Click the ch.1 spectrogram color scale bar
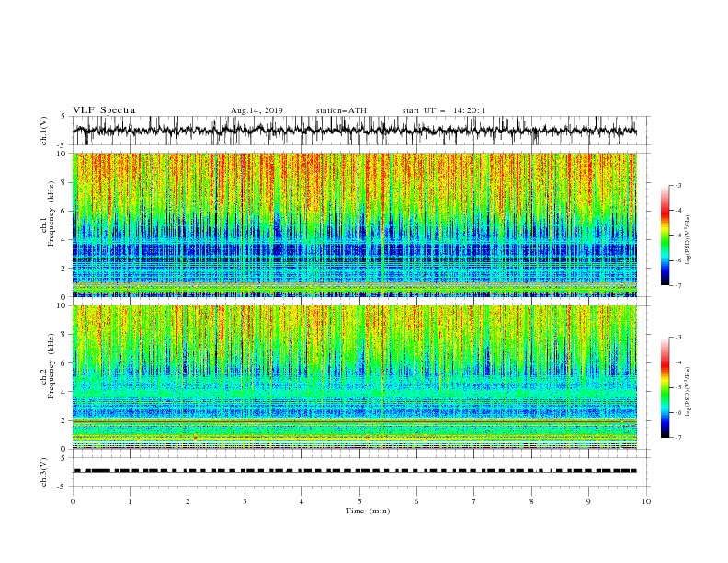 [665, 236]
